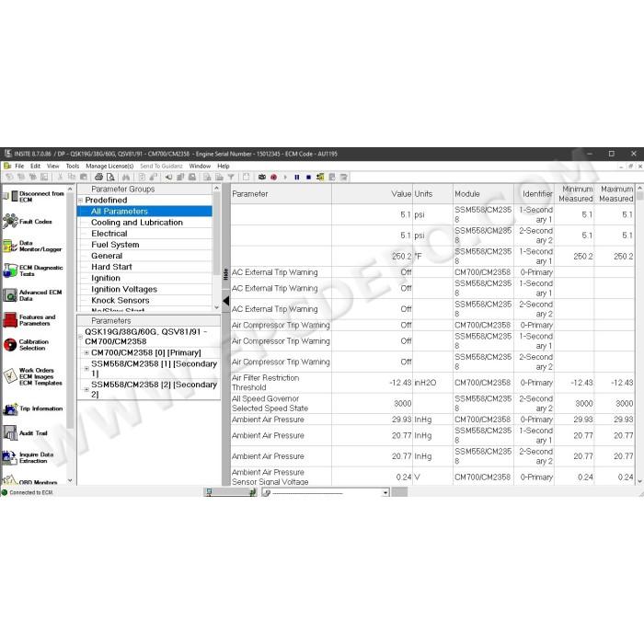Collapse the Predefined parameter group node

pyautogui.click(x=81, y=201)
